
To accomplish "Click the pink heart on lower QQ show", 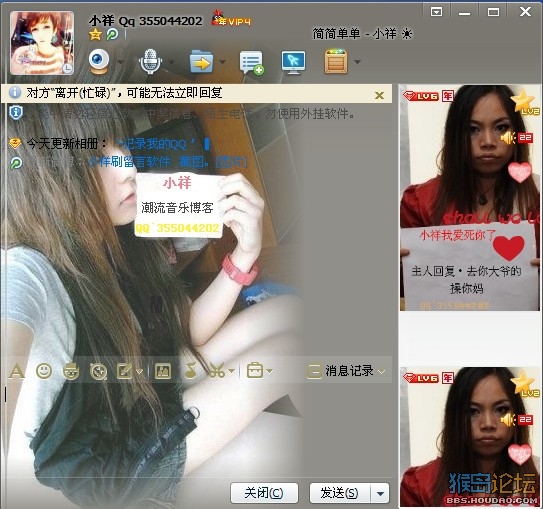I will point(519,454).
